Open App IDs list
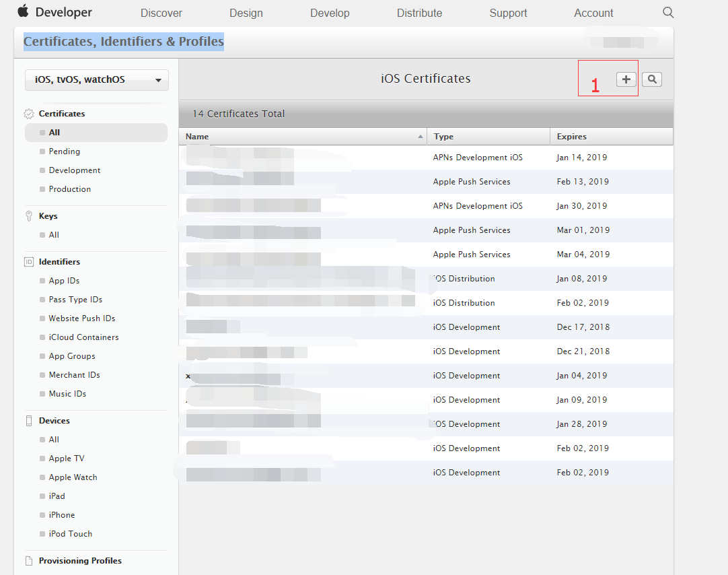 [x=64, y=281]
